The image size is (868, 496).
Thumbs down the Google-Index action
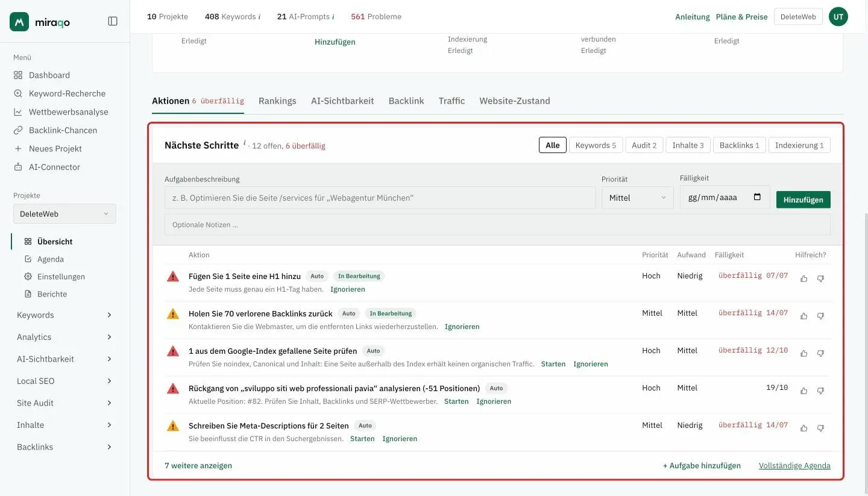tap(820, 354)
